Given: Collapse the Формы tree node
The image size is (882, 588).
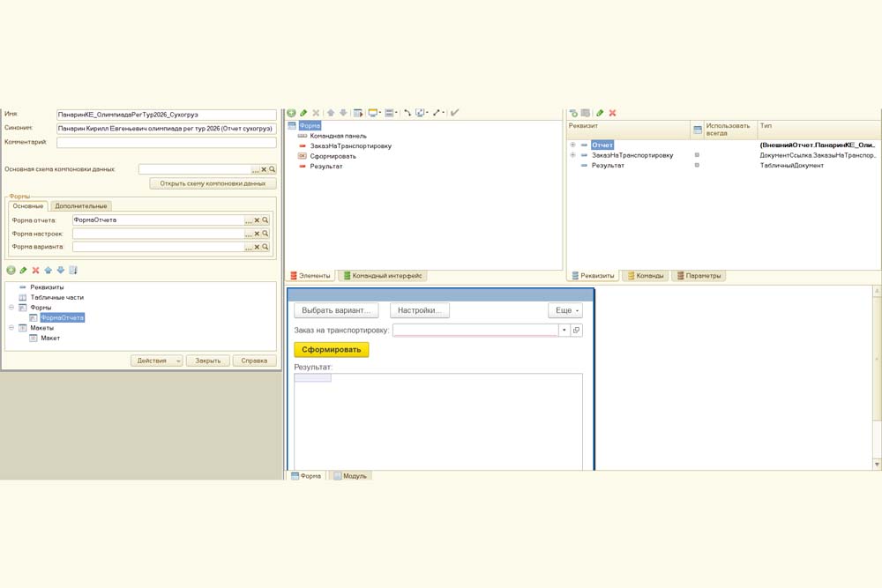Looking at the screenshot, I should [11, 308].
